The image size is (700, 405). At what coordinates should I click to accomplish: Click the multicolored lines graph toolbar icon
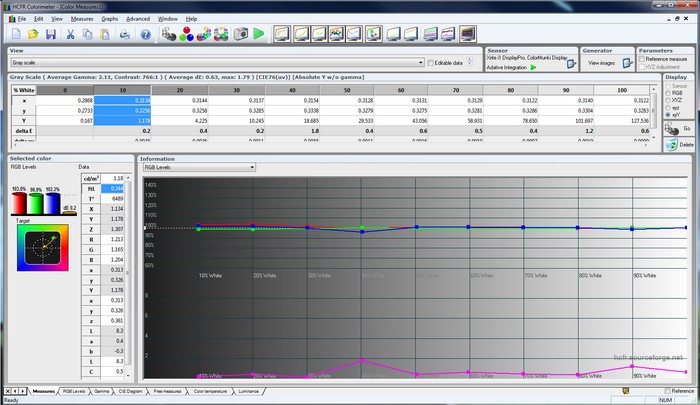tap(337, 34)
